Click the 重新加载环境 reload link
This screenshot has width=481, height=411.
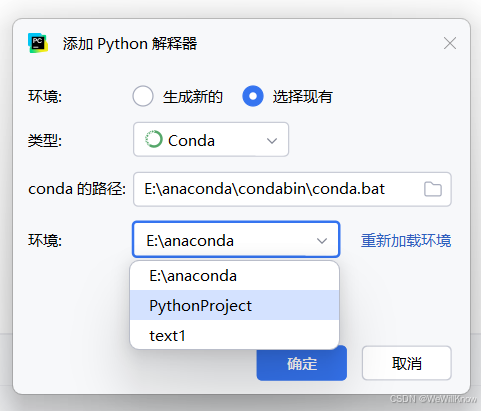(406, 240)
